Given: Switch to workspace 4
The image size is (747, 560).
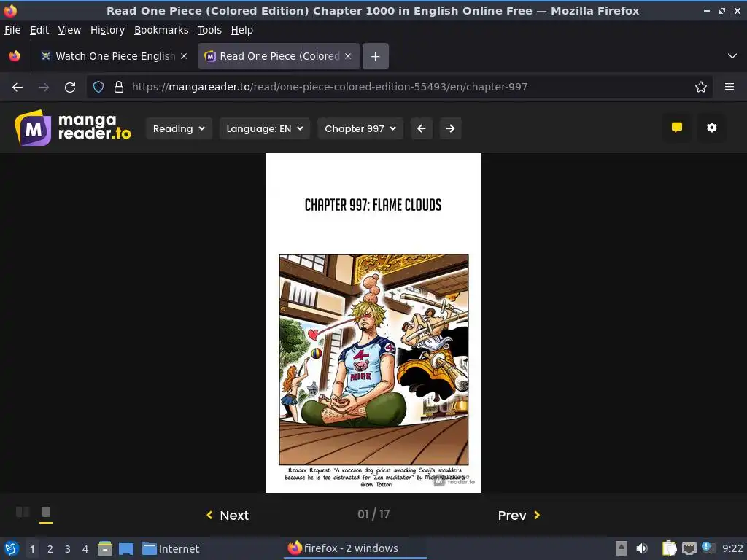Looking at the screenshot, I should coord(85,549).
